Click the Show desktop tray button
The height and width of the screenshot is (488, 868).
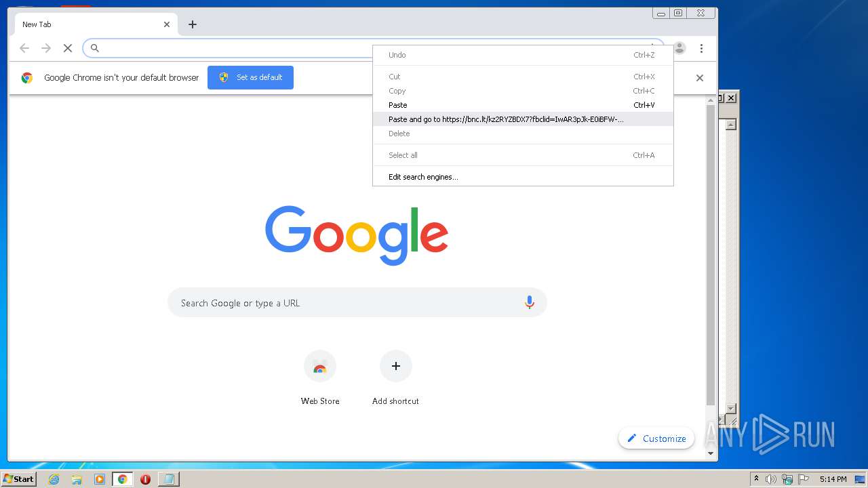860,479
